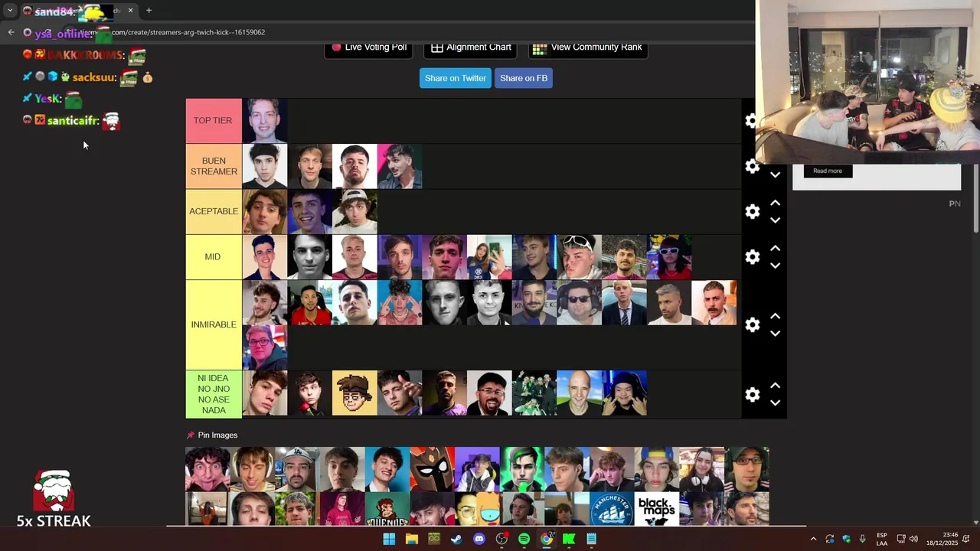Viewport: 980px width, 551px height.
Task: Move BUEN STREAMER tier down with arrow
Action: click(775, 175)
